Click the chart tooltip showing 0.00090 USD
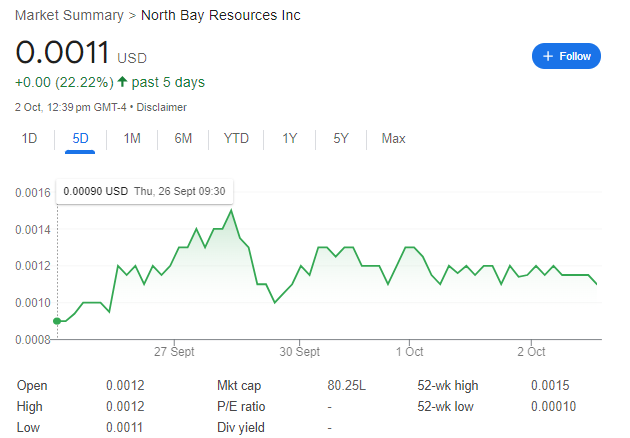The image size is (630, 438). (x=144, y=191)
